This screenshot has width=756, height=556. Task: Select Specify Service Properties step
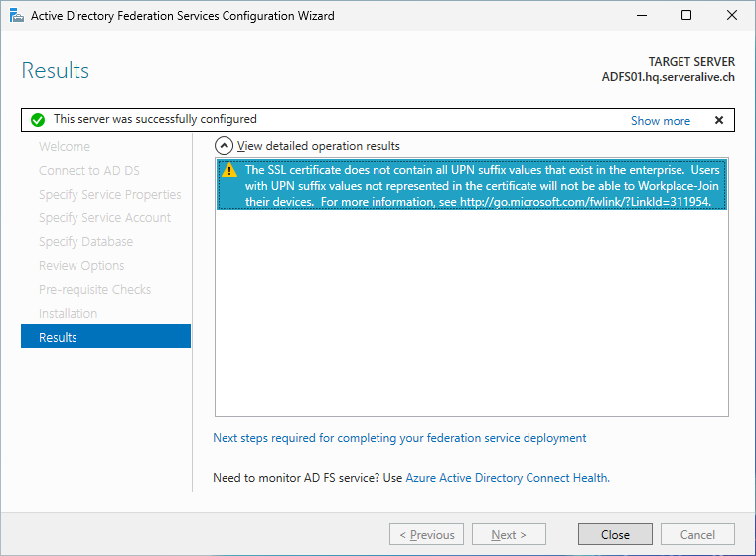[x=110, y=195]
